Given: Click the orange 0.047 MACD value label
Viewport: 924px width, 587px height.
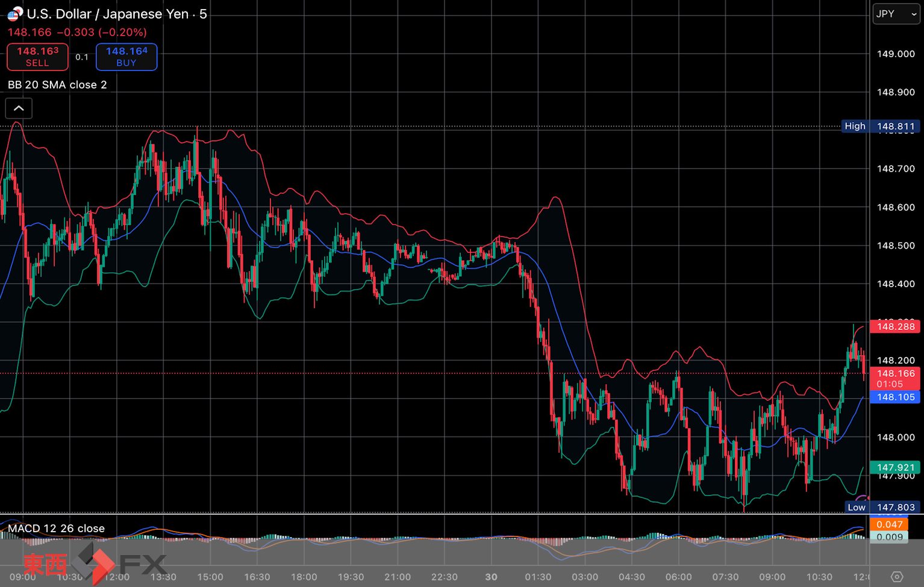Looking at the screenshot, I should point(889,524).
